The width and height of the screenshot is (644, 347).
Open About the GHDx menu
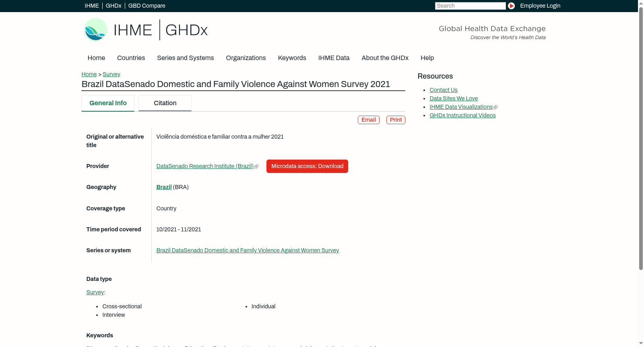385,58
